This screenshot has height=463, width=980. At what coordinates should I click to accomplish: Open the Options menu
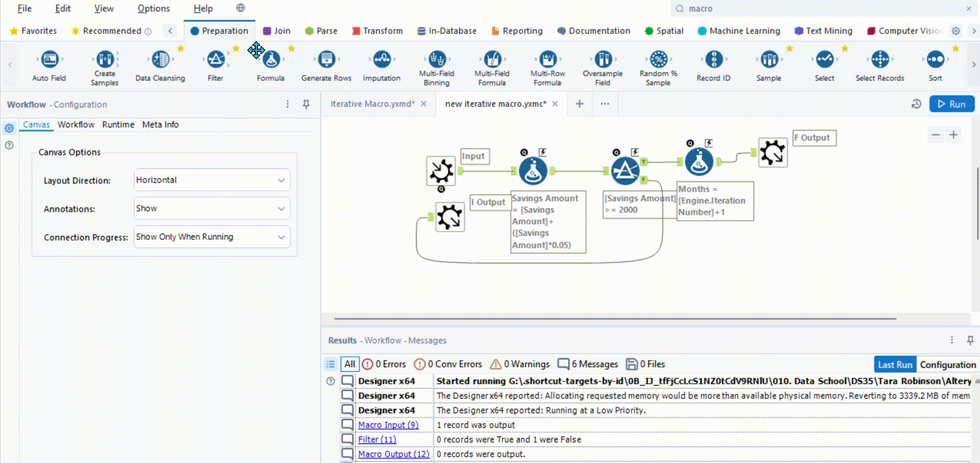(x=153, y=9)
